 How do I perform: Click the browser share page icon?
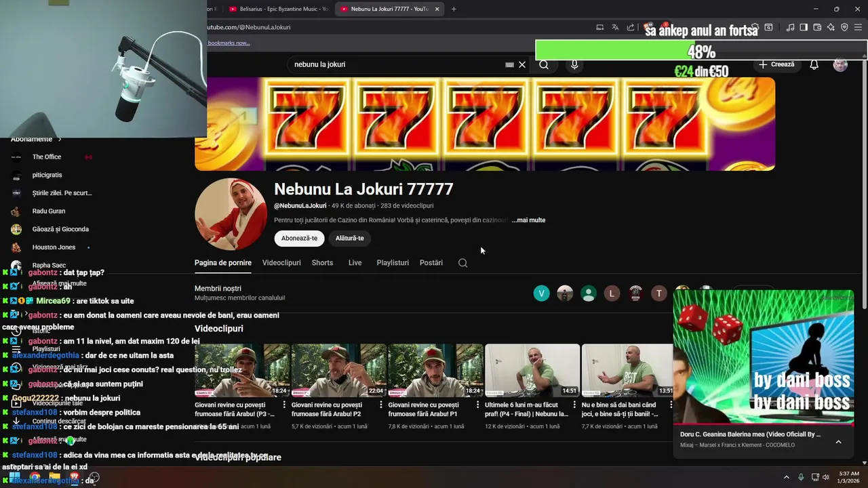(631, 27)
